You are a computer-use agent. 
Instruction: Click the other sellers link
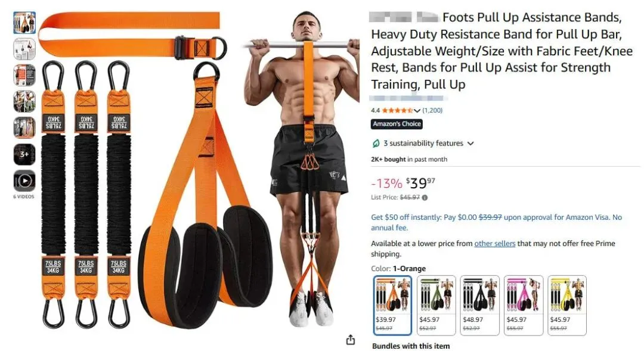(x=494, y=244)
